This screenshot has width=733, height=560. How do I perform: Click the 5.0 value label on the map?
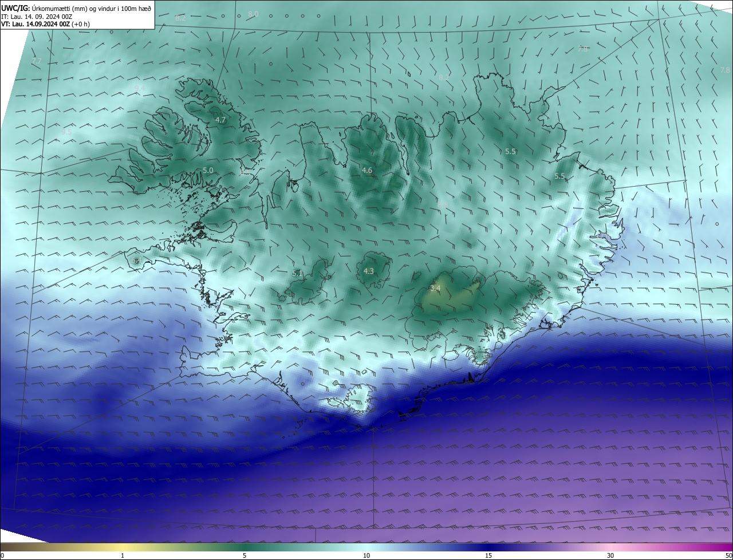tap(208, 171)
